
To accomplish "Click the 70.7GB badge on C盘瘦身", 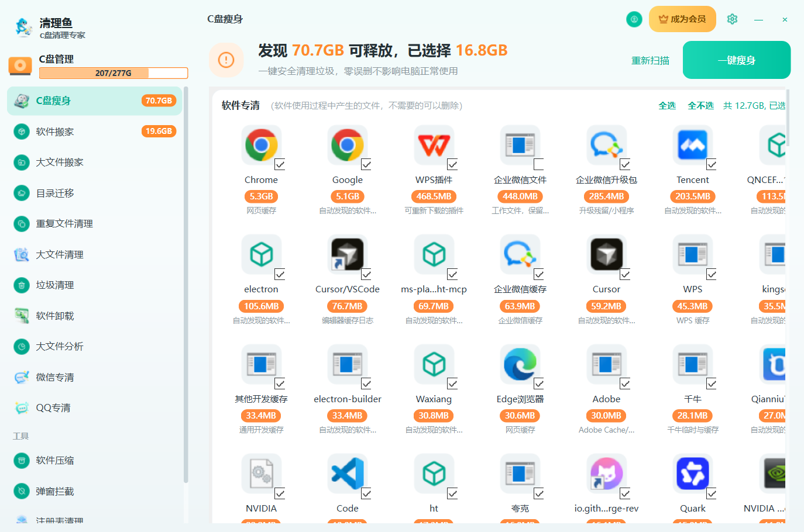I will (159, 101).
